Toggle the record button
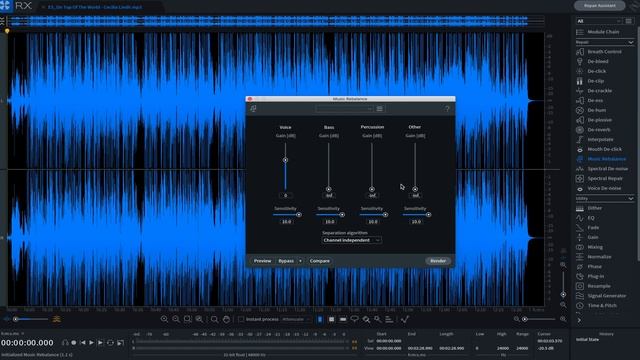The width and height of the screenshot is (640, 360). pyautogui.click(x=74, y=343)
